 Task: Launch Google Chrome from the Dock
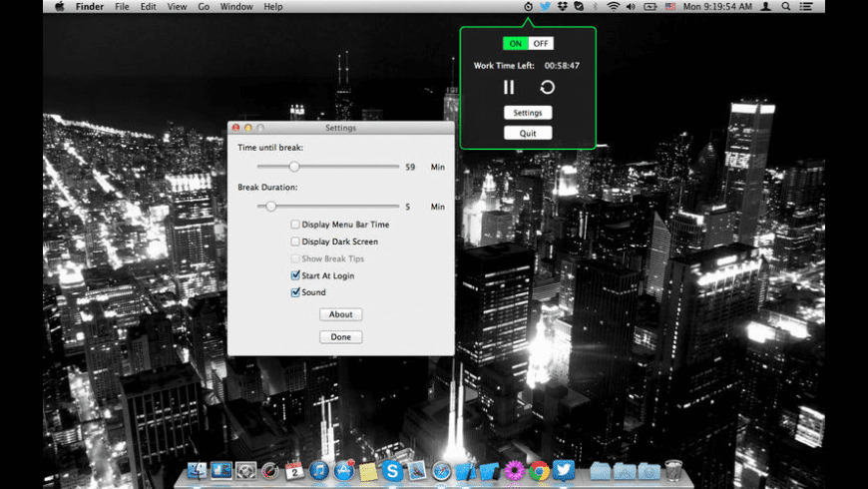[x=539, y=471]
